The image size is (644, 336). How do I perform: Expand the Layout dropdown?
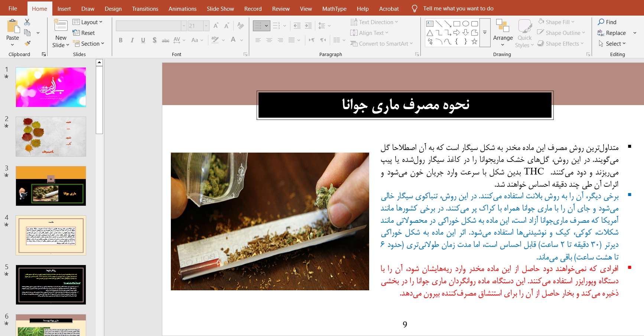[x=88, y=22]
